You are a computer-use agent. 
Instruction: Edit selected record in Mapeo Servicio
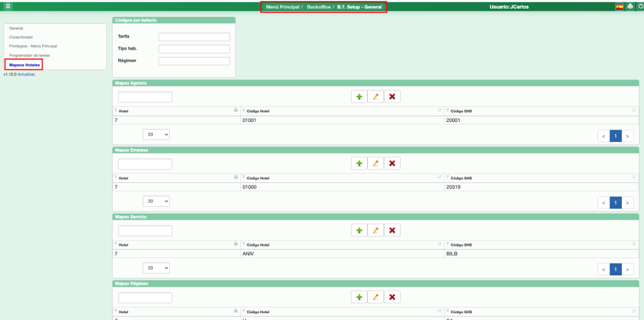coord(375,230)
